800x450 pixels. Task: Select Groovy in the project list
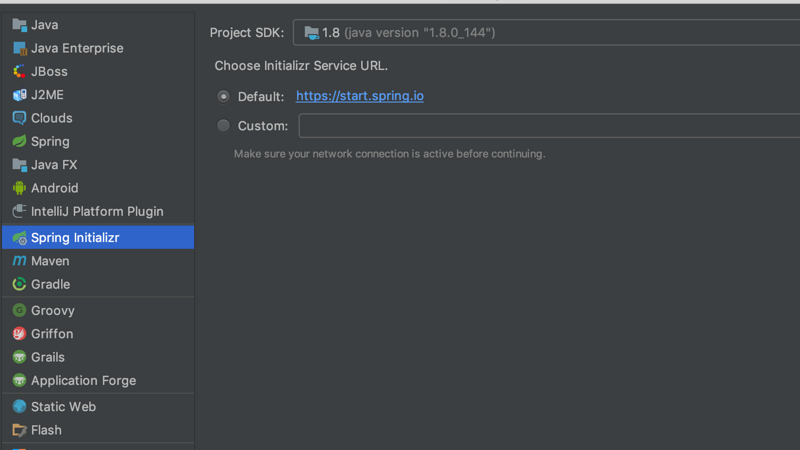pos(53,311)
